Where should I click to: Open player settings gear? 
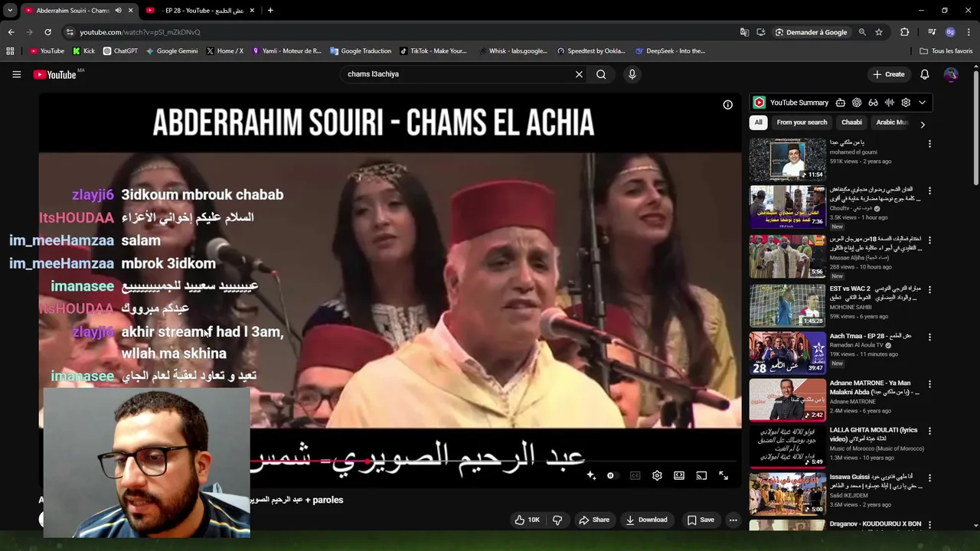point(657,475)
